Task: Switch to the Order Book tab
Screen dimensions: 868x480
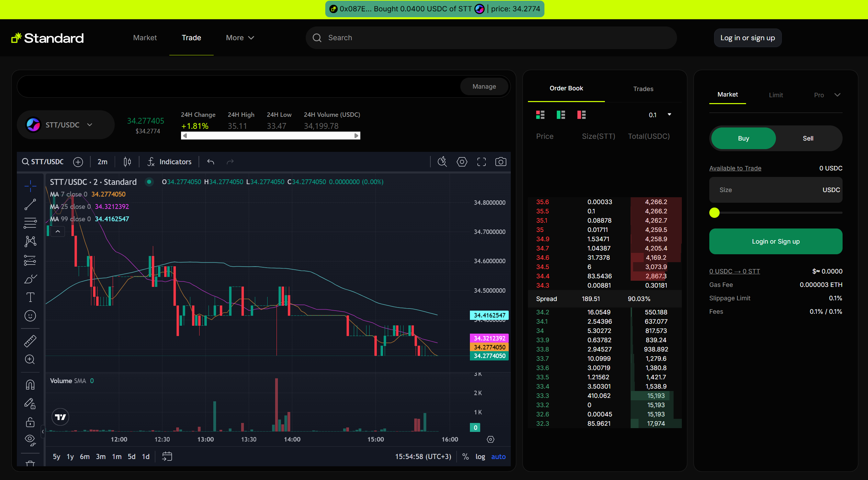Action: [566, 89]
